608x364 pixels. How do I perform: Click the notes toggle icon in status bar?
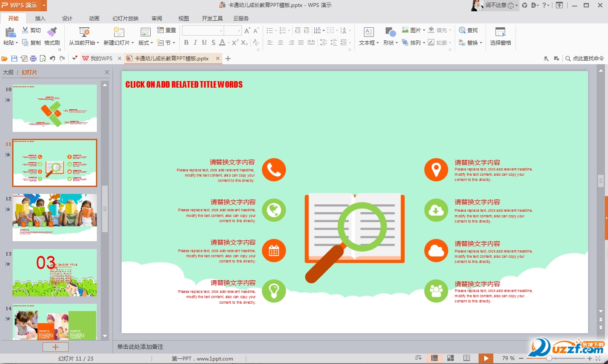coord(418,358)
